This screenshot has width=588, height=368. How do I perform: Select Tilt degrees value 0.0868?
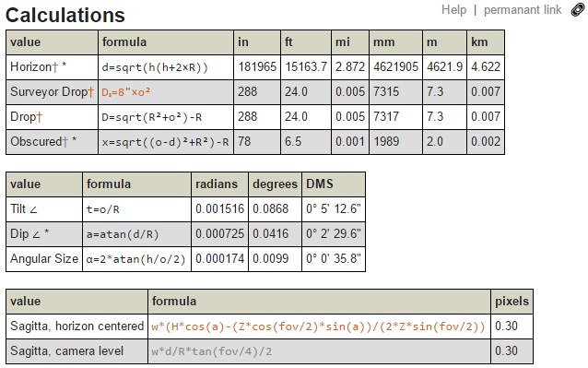[x=270, y=209]
